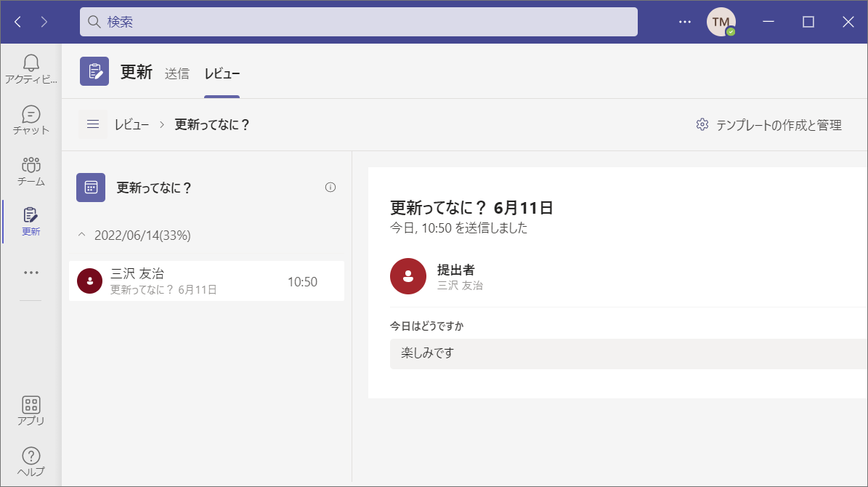Open アプリ store in the sidebar
The width and height of the screenshot is (868, 487).
pos(31,411)
